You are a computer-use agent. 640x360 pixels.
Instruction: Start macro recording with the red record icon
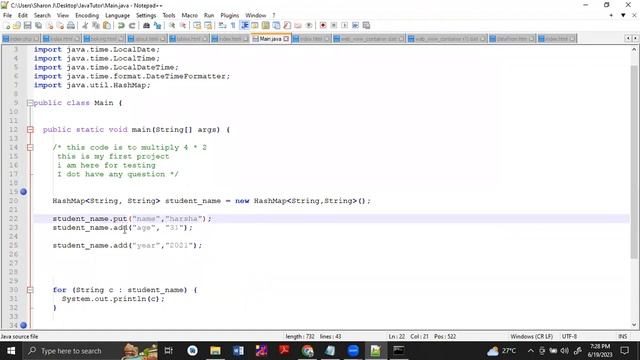click(323, 26)
